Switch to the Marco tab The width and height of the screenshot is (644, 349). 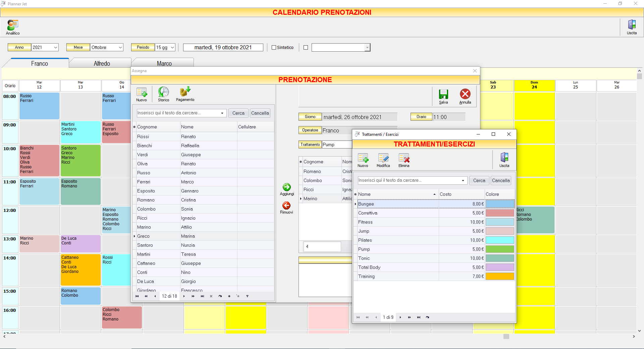[164, 63]
